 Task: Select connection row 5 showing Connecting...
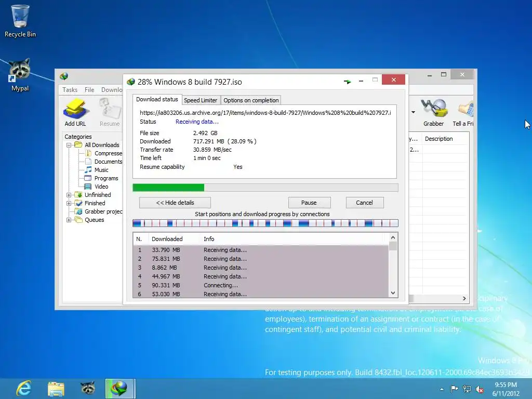point(261,285)
